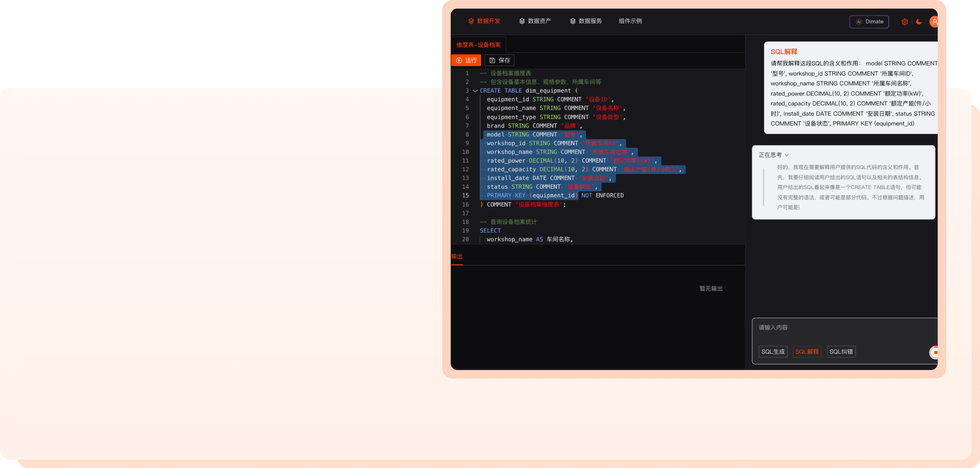The height and width of the screenshot is (468, 980).
Task: Click the 运行 run button
Action: tap(466, 60)
